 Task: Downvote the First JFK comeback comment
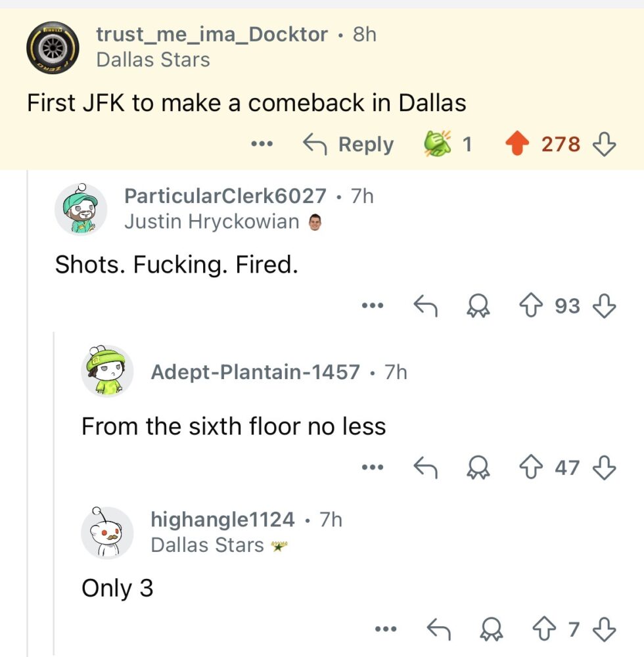point(604,144)
